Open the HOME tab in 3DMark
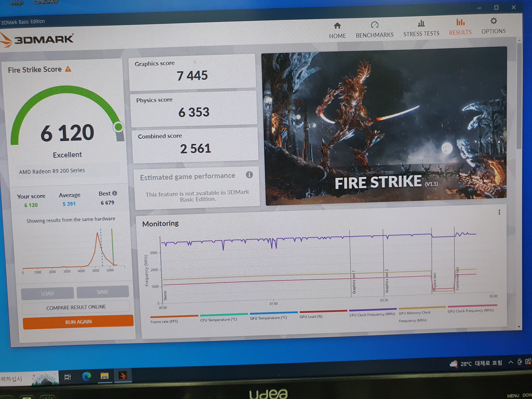Image resolution: width=532 pixels, height=399 pixels. (x=337, y=30)
